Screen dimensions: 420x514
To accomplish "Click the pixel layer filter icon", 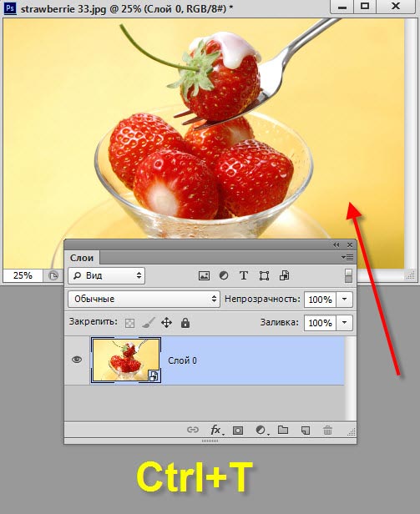I will coord(204,275).
